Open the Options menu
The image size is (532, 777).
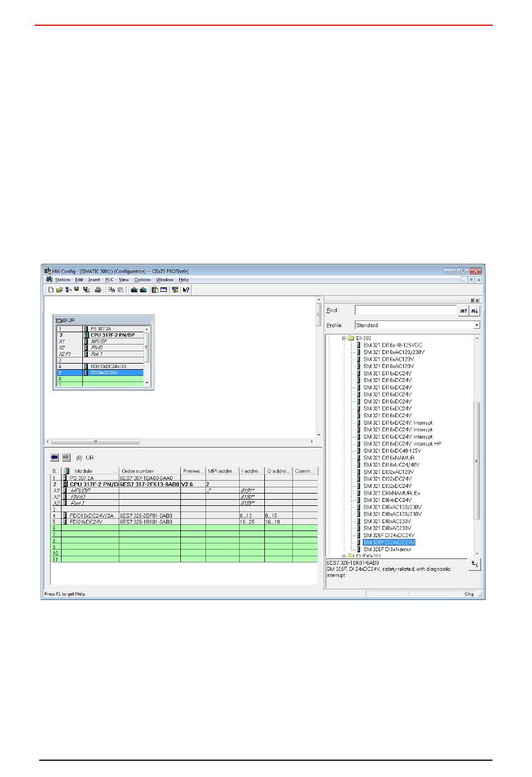coord(142,280)
